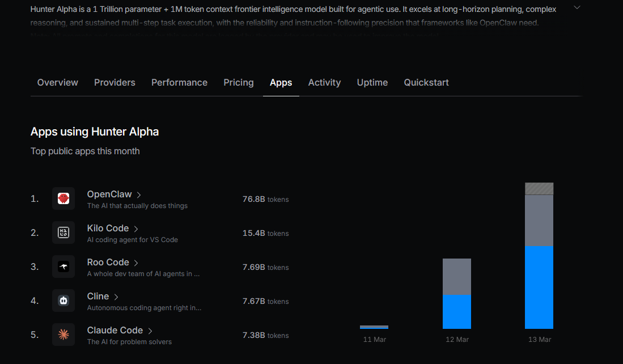623x364 pixels.
Task: Click 'The AI for problem solvers' description
Action: pyautogui.click(x=129, y=342)
